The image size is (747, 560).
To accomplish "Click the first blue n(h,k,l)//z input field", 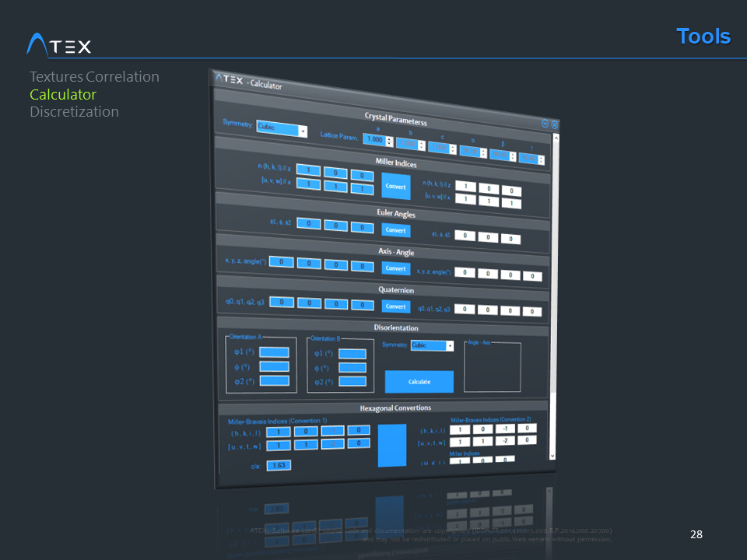I will coord(308,170).
